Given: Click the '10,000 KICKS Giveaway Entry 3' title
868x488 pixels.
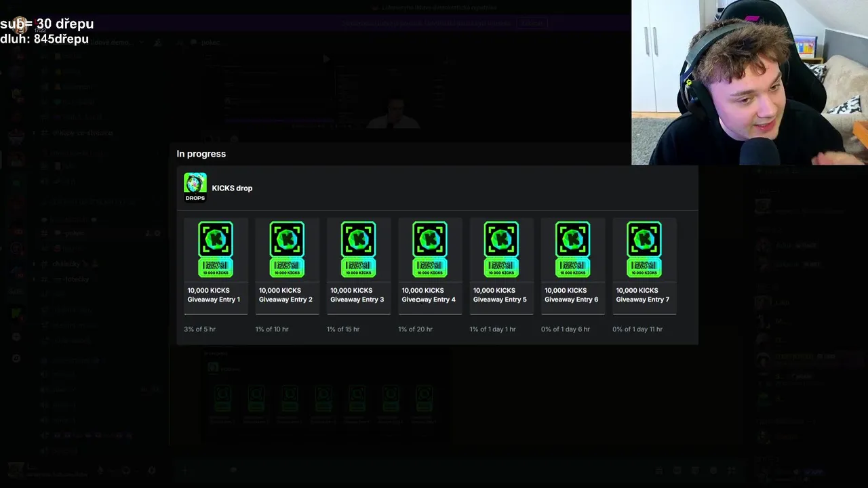Looking at the screenshot, I should tap(357, 295).
